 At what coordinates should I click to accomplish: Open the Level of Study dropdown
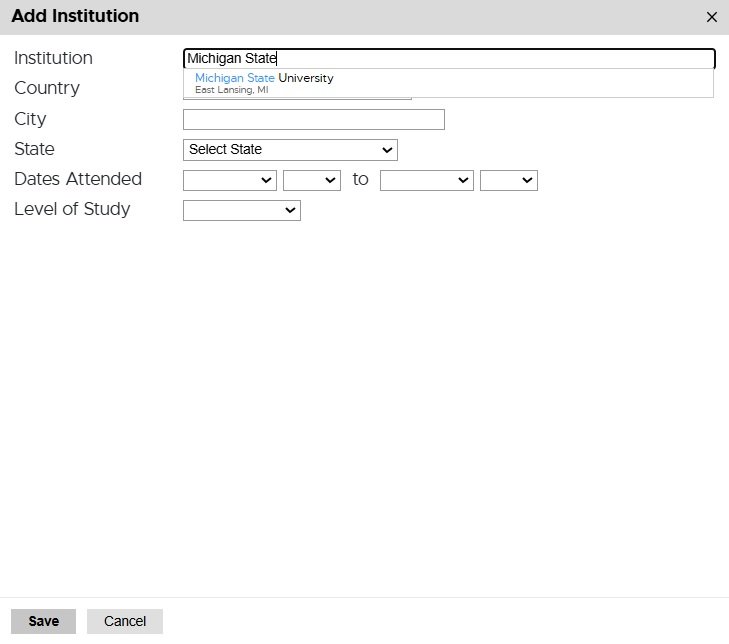tap(242, 211)
